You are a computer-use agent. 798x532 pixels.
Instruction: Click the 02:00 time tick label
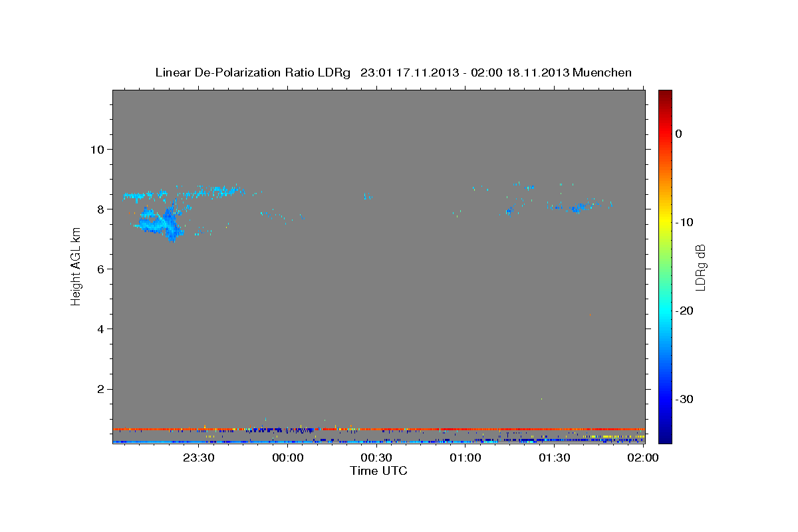pos(644,458)
